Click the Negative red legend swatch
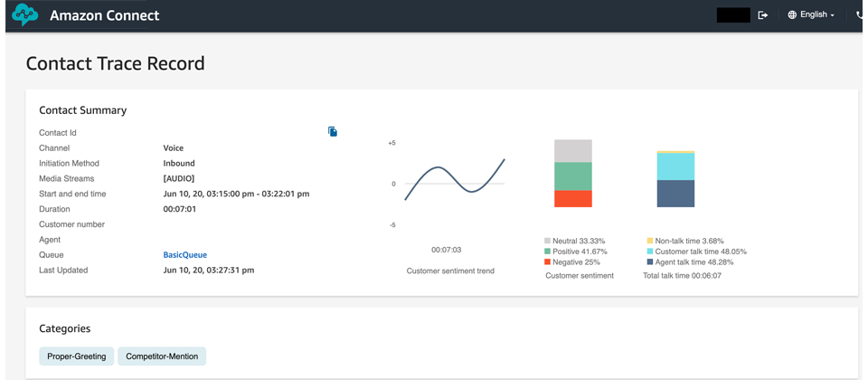Image resolution: width=868 pixels, height=380 pixels. point(548,262)
